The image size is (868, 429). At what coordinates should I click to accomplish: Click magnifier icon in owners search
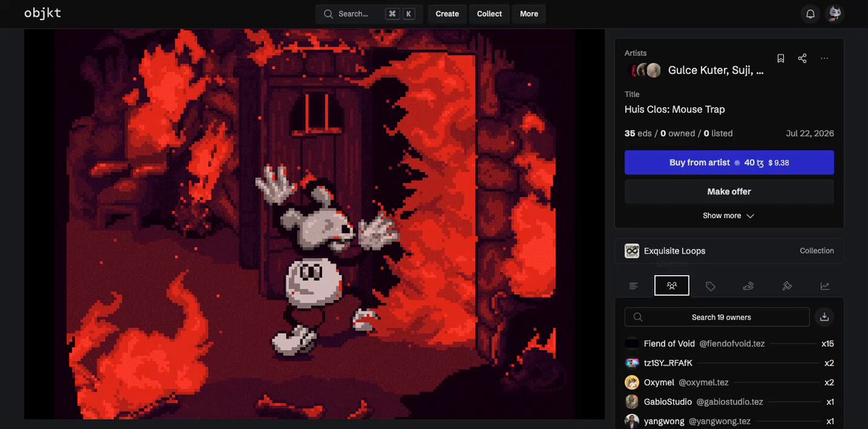point(638,317)
